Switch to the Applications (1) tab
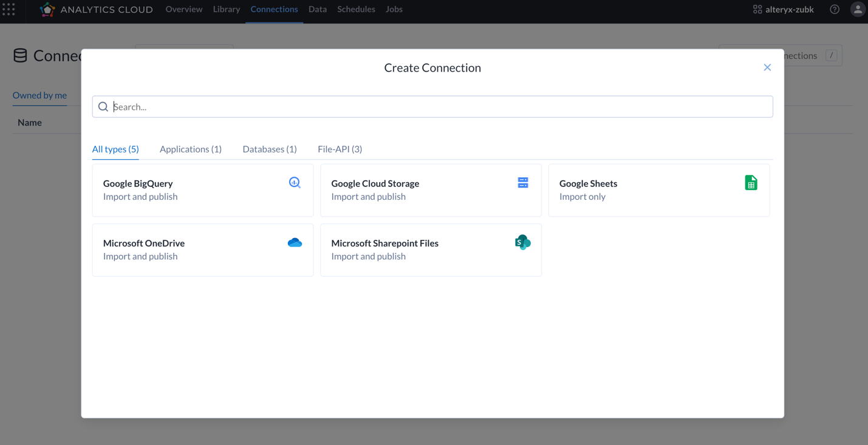868x445 pixels. coord(190,149)
